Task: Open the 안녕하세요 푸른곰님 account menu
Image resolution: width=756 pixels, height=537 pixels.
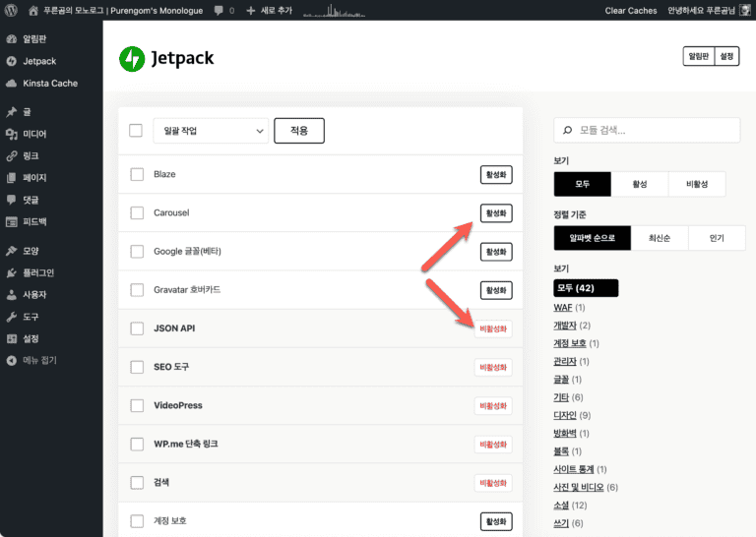Action: pos(701,10)
